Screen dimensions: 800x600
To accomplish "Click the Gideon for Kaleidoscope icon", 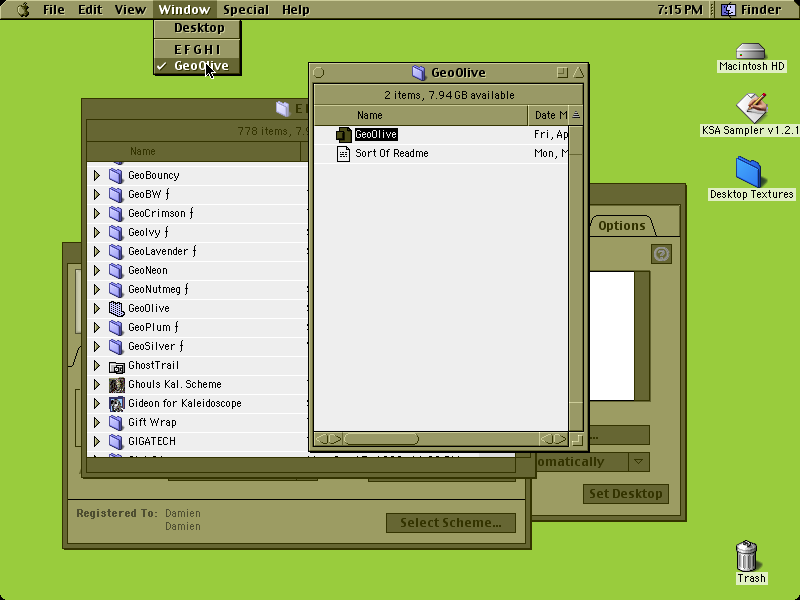I will point(116,404).
